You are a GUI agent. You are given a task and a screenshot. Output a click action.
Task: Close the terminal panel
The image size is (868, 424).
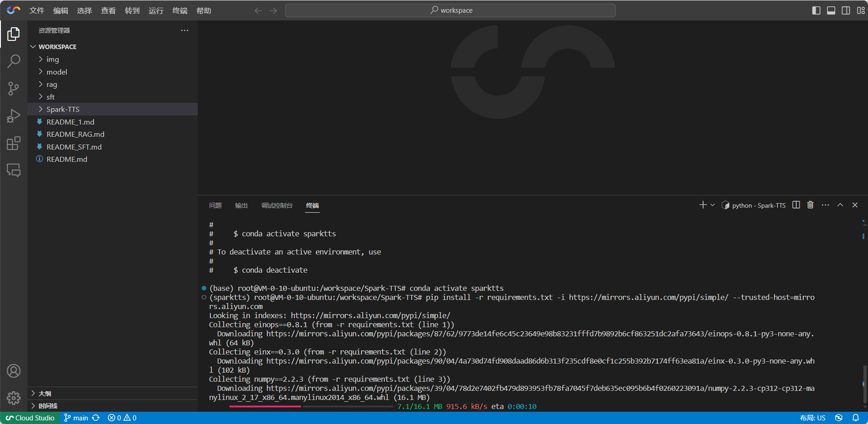[x=855, y=205]
